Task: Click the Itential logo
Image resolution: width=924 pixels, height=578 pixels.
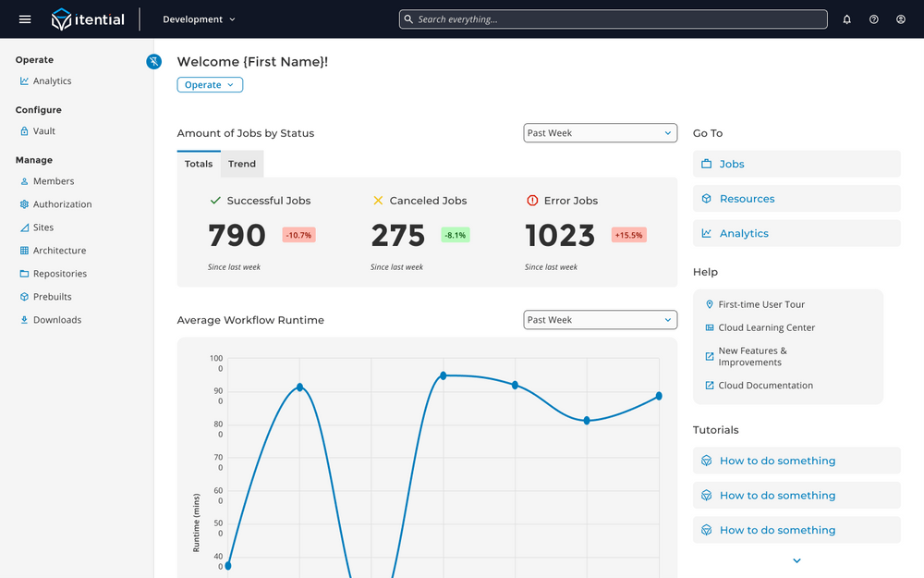Action: tap(88, 19)
